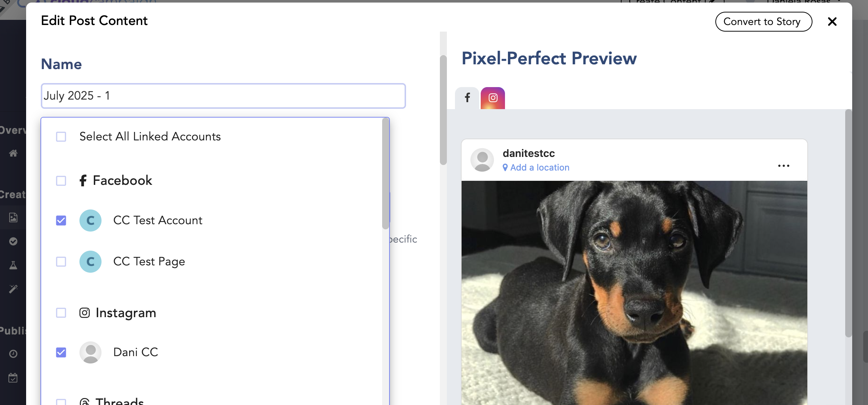Click the accounts list scrollbar
This screenshot has height=405, width=868.
coord(385,173)
